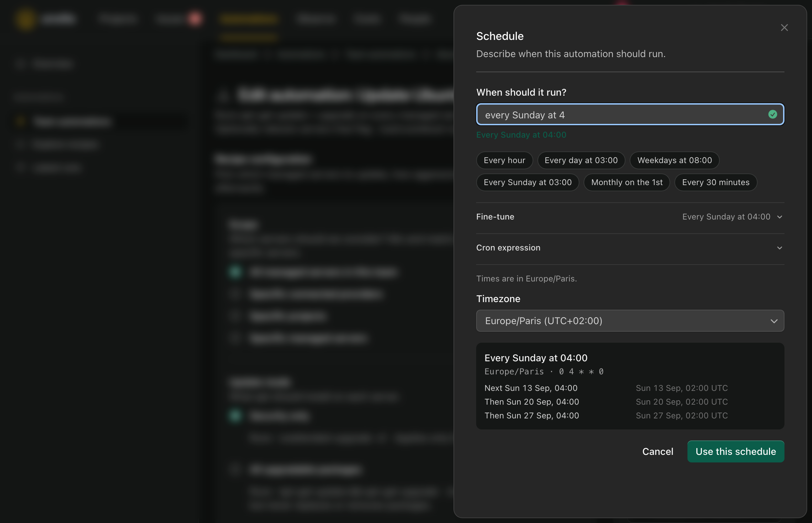Click the Cron expression chevron arrow

click(x=780, y=248)
